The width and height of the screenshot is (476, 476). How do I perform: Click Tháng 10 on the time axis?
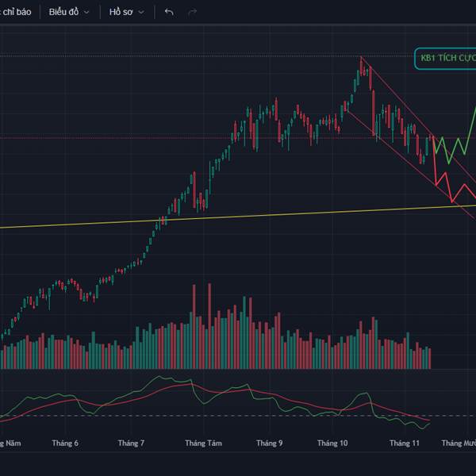click(332, 443)
